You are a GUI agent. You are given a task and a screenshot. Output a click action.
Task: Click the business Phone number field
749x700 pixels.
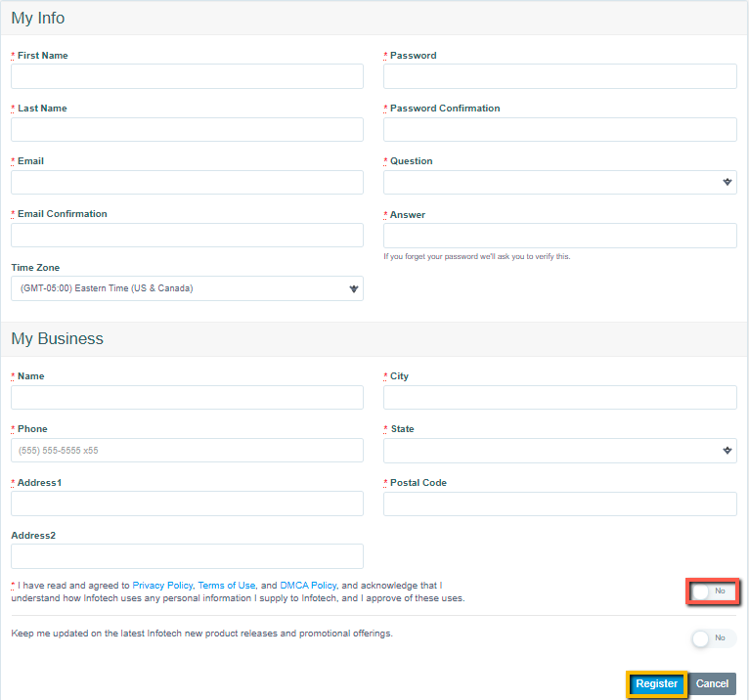(187, 450)
